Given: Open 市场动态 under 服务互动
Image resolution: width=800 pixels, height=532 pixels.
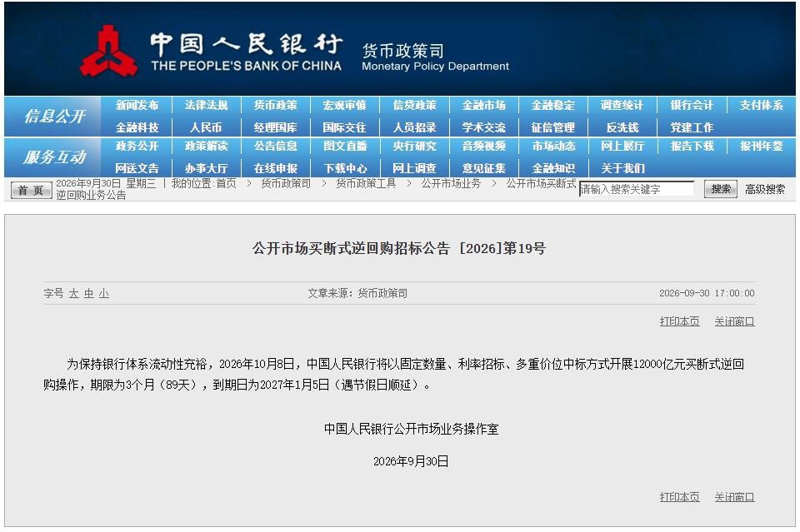Looking at the screenshot, I should click(553, 147).
